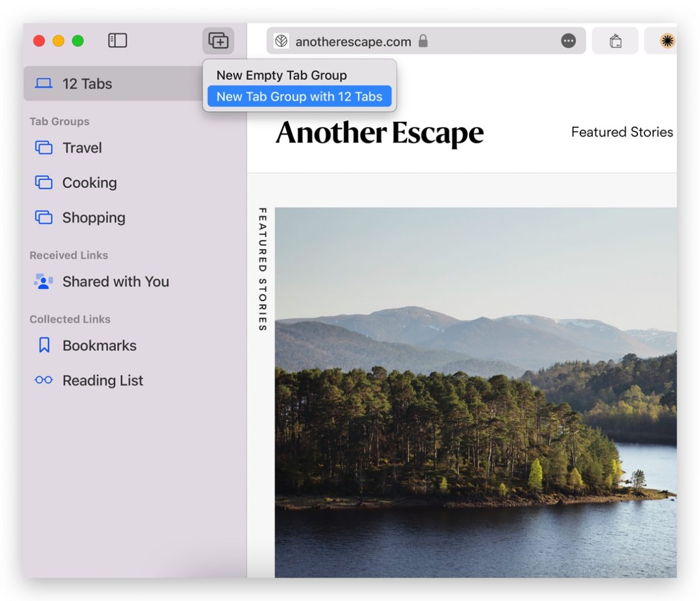Screen dimensions: 700x601
Task: Open the featured forest lake photo
Action: pos(475,392)
